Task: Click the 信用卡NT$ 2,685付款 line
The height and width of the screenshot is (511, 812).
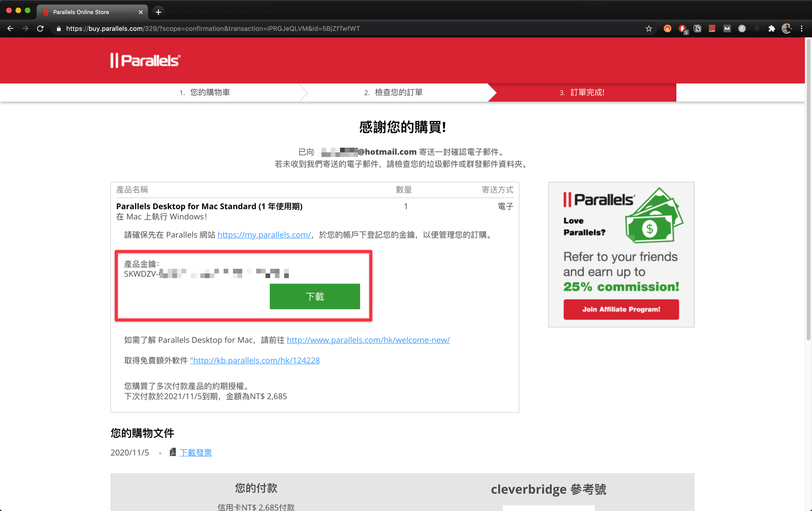Action: [256, 507]
